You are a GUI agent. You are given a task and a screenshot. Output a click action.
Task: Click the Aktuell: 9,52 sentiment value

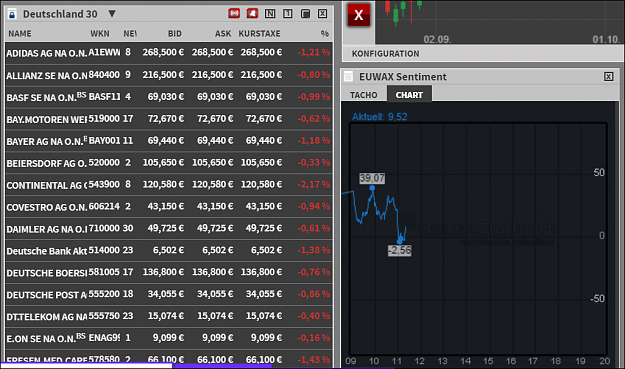coord(379,117)
